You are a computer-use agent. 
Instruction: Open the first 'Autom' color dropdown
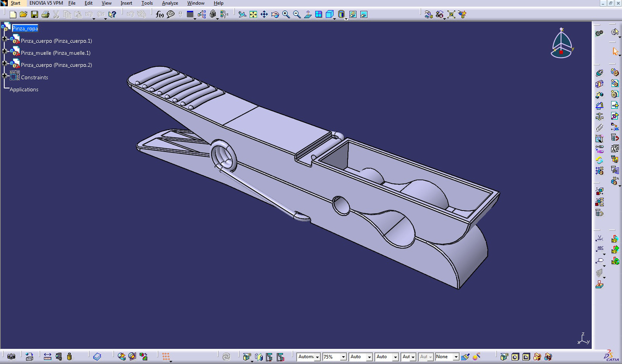coord(317,357)
